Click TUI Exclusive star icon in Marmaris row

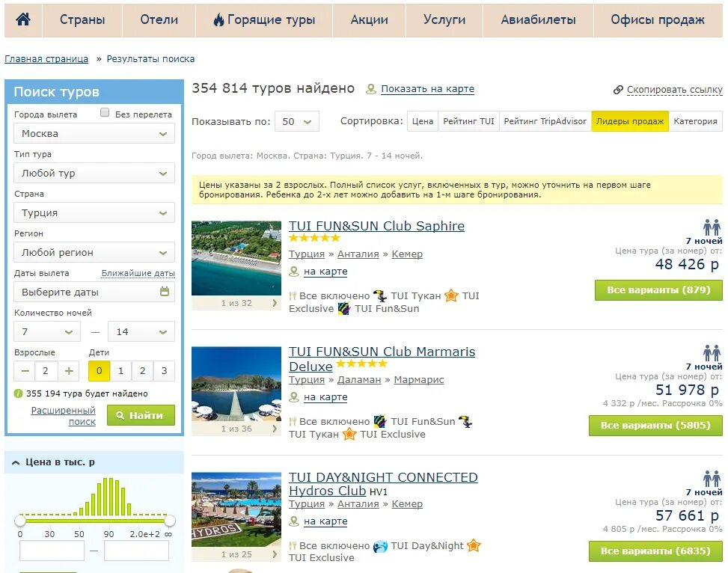tap(349, 434)
